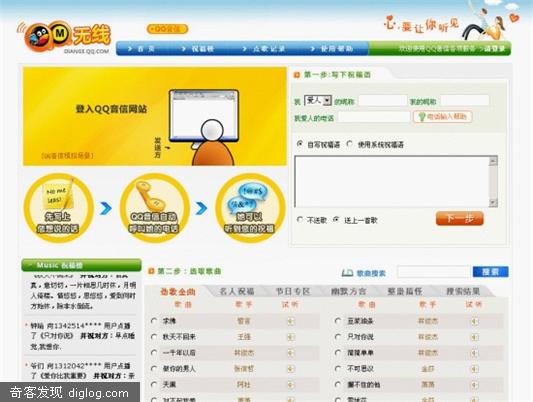Click the 请登录 link in green bar
This screenshot has width=533, height=402.
click(494, 49)
